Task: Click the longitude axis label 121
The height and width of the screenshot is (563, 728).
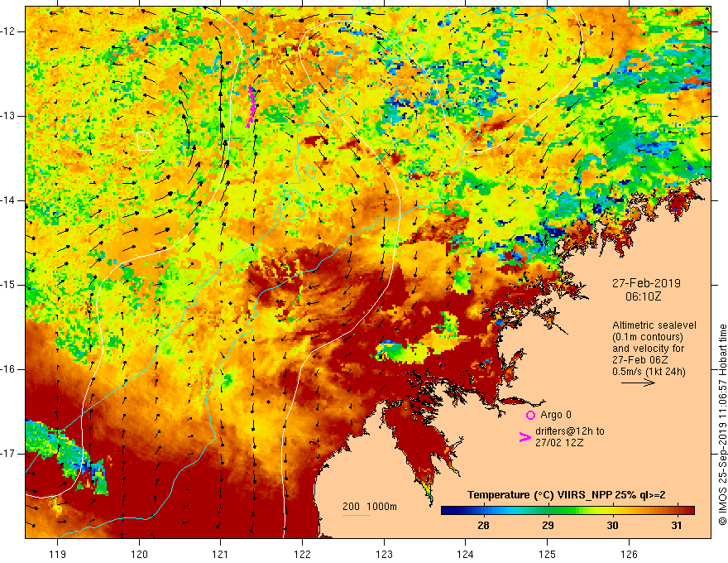Action: [x=221, y=554]
